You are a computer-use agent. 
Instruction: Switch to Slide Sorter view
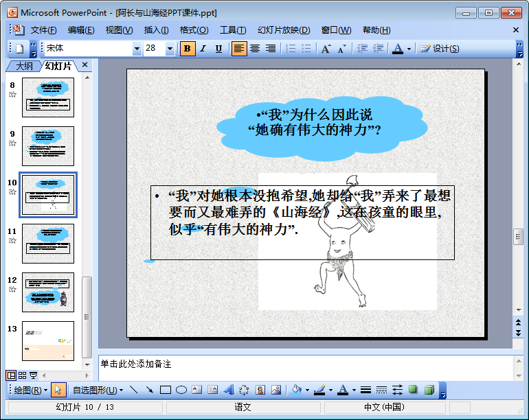point(22,375)
